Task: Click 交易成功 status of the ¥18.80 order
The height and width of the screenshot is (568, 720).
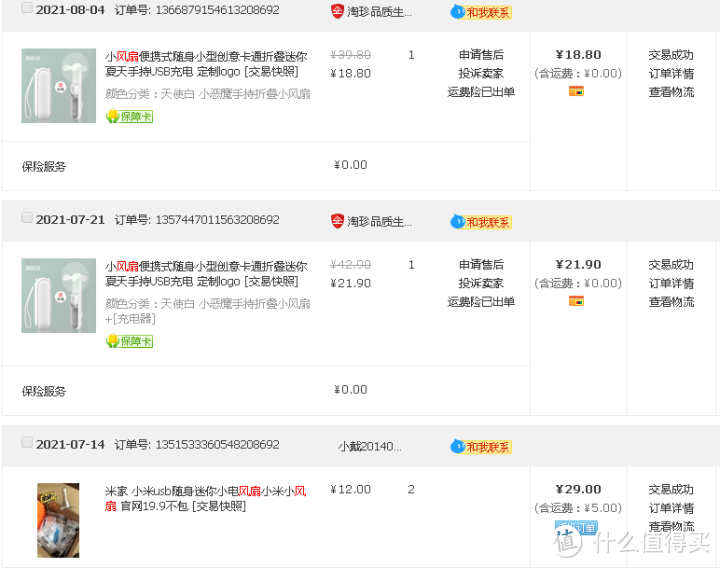Action: point(671,55)
